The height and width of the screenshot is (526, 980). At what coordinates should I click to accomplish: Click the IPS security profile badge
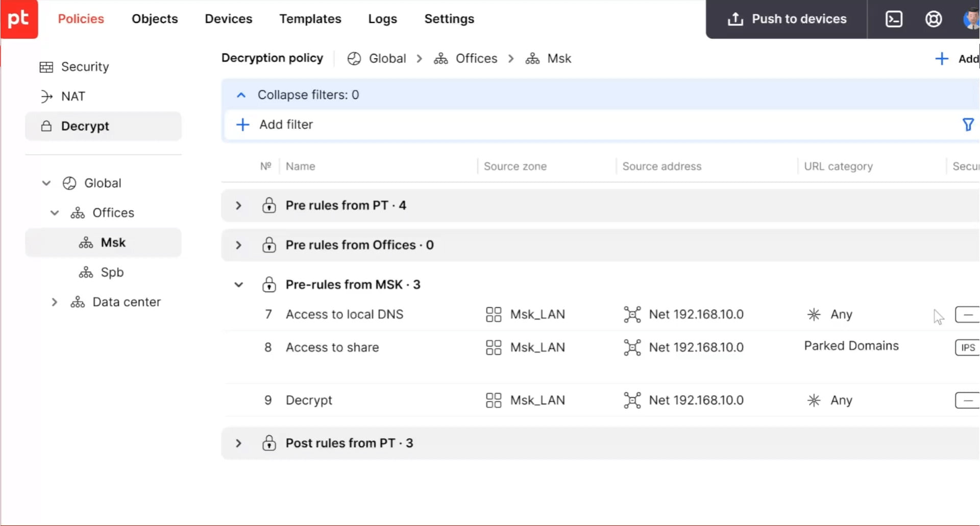click(x=967, y=348)
